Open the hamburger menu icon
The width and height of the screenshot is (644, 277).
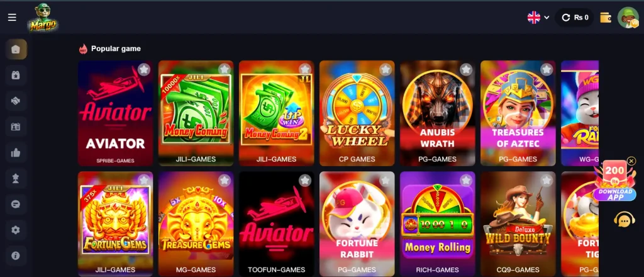[x=13, y=17]
